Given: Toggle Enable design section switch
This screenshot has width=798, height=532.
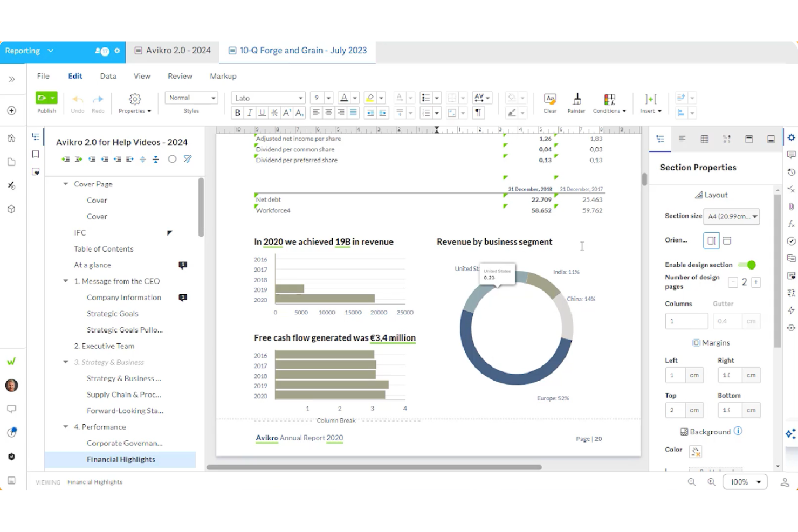Looking at the screenshot, I should (747, 265).
